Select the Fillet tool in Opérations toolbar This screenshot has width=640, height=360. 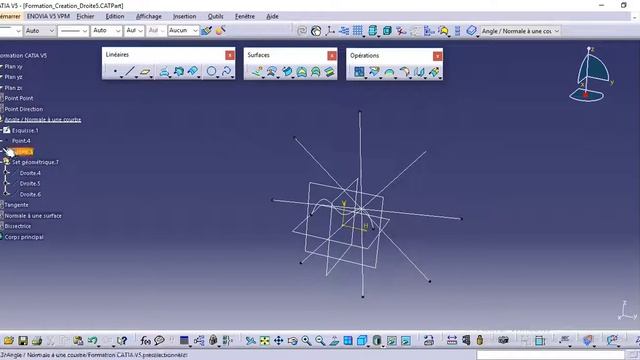click(404, 72)
